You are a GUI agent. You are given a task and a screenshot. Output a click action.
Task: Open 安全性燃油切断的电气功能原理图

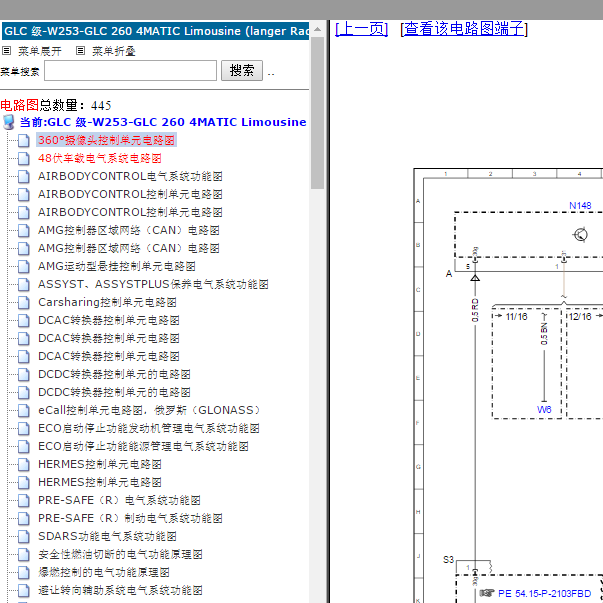(x=120, y=554)
